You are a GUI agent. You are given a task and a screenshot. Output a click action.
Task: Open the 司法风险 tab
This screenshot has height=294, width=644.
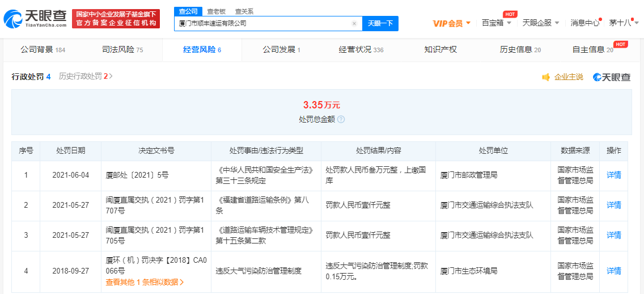(122, 50)
